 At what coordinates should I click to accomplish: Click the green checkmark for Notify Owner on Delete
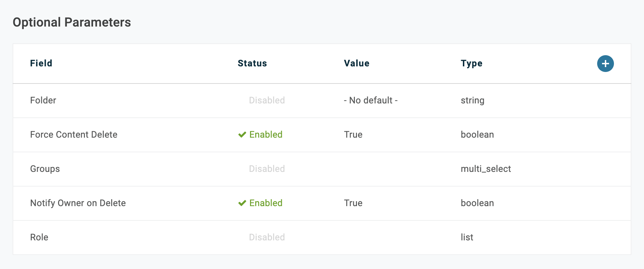(x=242, y=203)
